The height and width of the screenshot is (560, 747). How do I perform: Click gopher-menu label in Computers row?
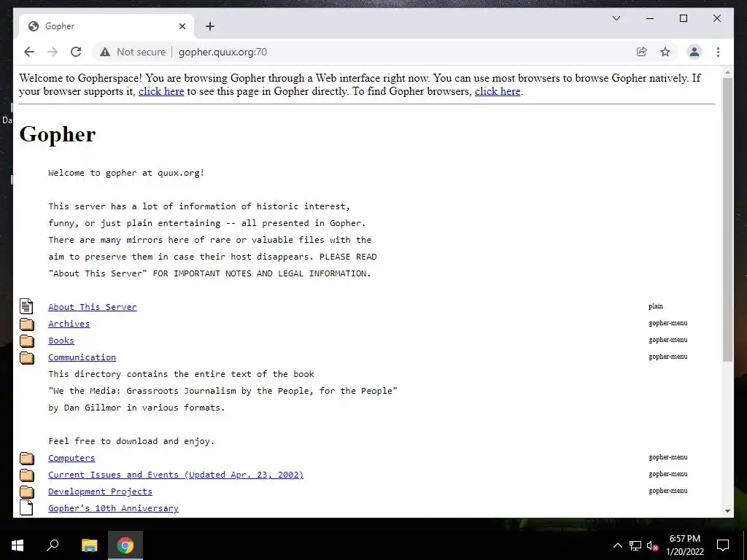click(x=668, y=457)
